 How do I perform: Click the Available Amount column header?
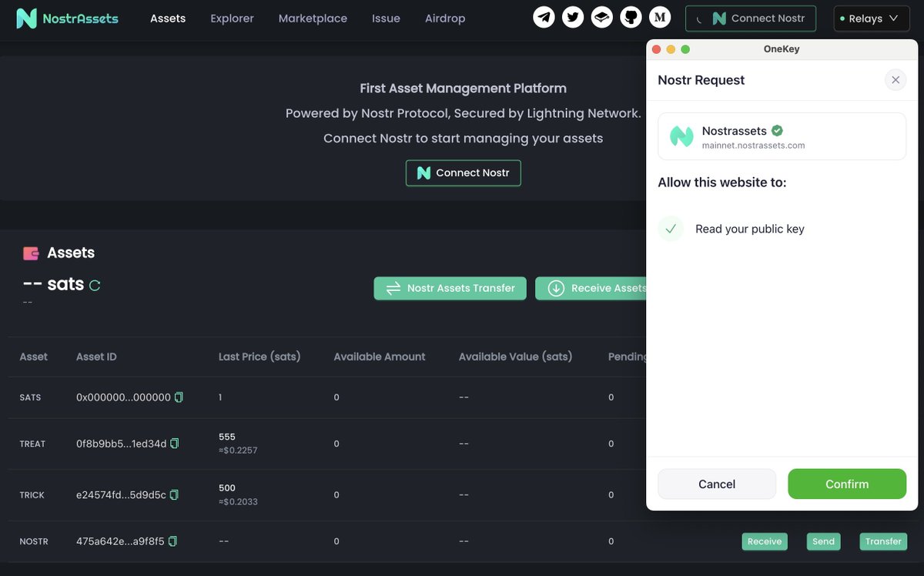tap(380, 357)
